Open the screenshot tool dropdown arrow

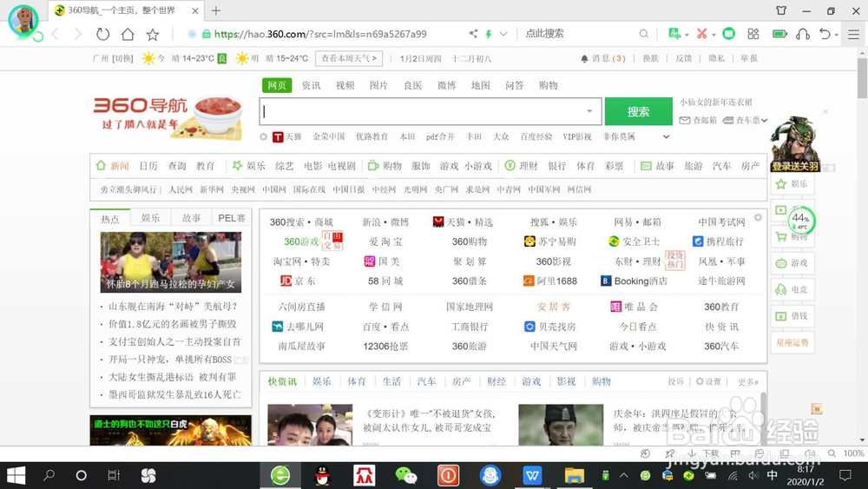point(713,35)
